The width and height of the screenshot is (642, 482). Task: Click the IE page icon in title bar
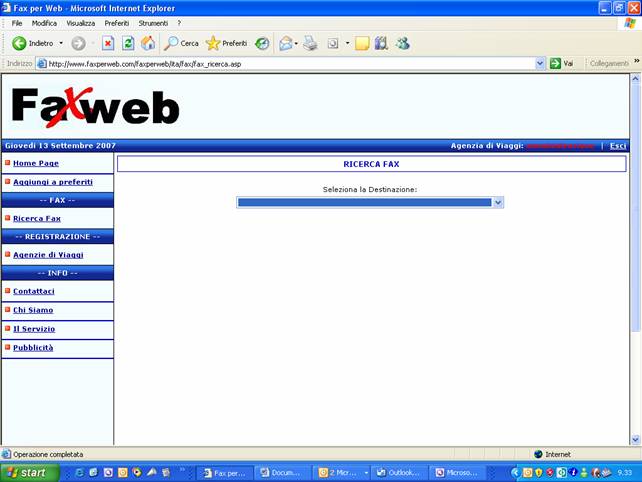pyautogui.click(x=6, y=7)
